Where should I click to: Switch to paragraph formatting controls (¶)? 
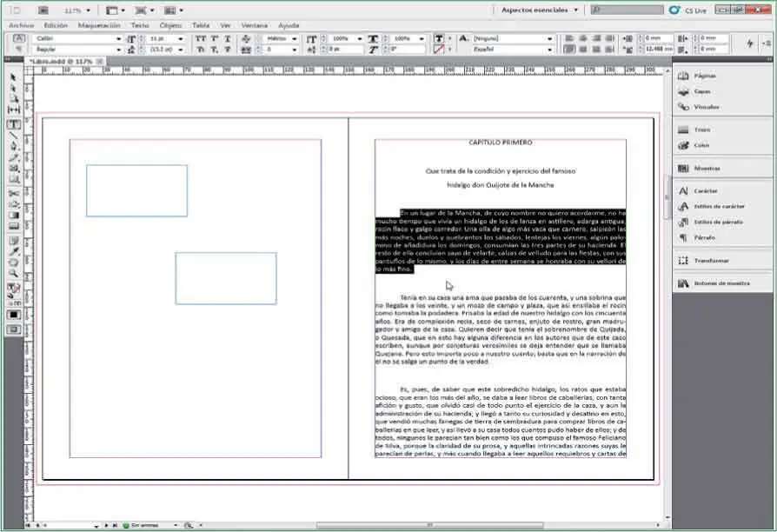pos(19,49)
